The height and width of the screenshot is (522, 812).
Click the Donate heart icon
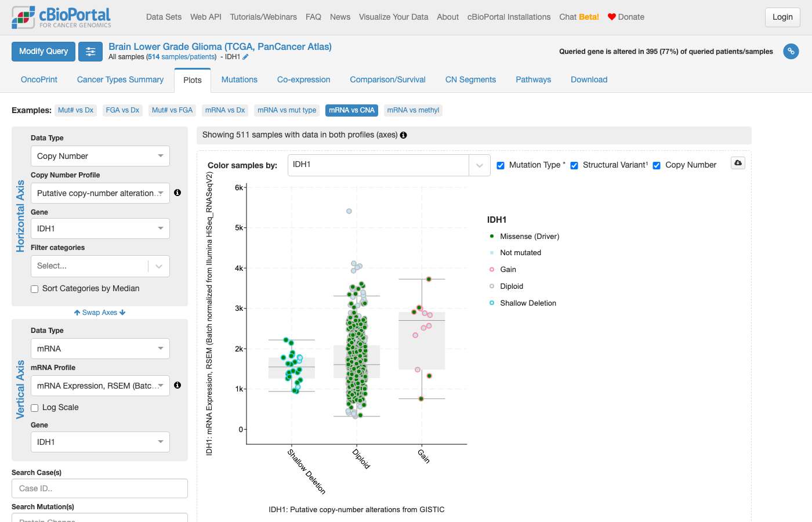tap(611, 17)
